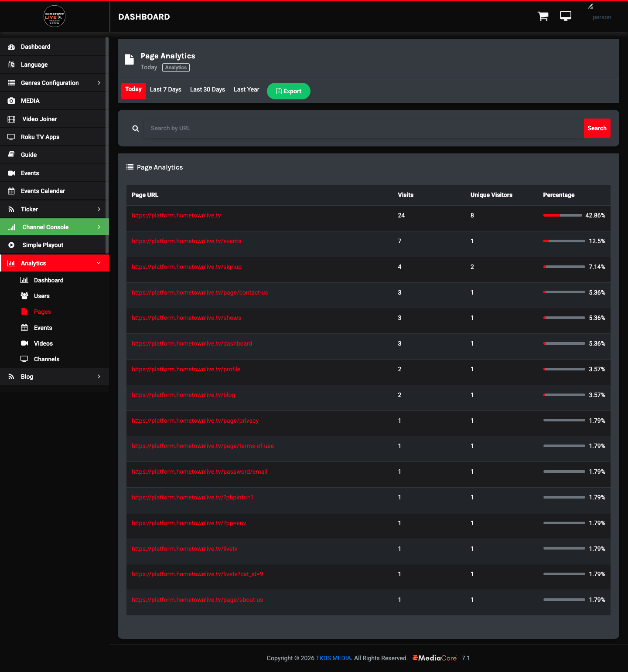Click the Hometown Live logo
Viewport: 628px width, 672px height.
55,17
